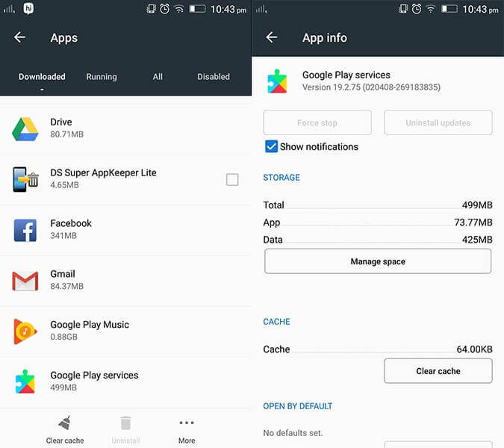Viewport: 504px width, 448px height.
Task: Open the More three-dots menu
Action: (187, 423)
